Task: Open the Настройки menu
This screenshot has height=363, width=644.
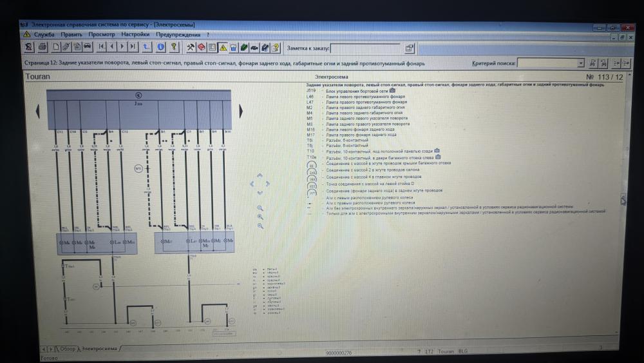Action: point(135,35)
